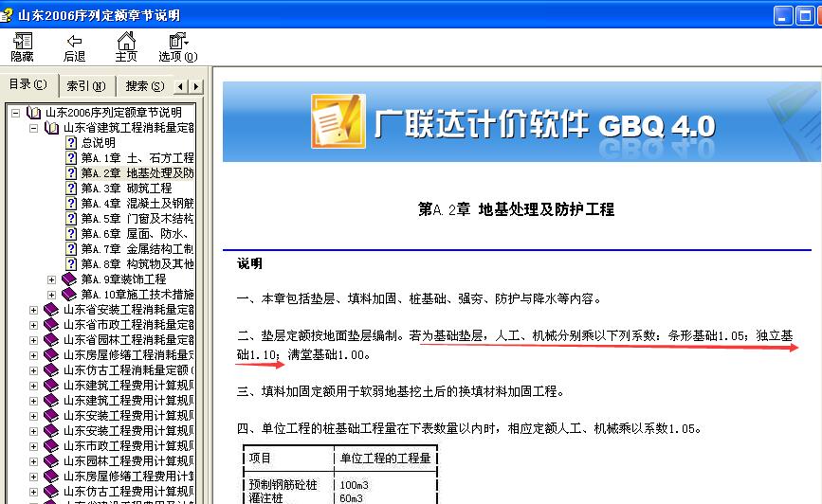
Task: Maximize the help window
Action: (x=804, y=16)
